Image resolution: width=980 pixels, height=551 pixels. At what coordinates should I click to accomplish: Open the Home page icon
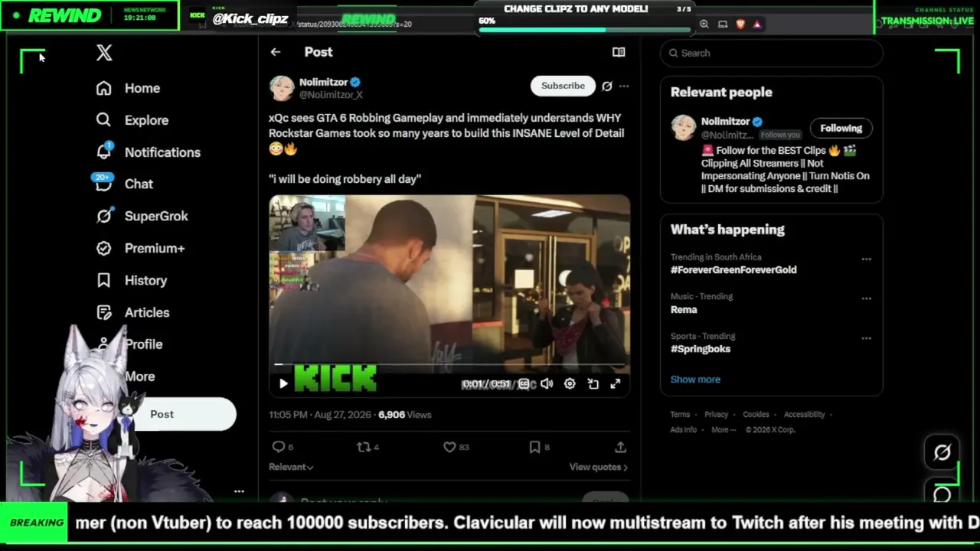coord(104,88)
